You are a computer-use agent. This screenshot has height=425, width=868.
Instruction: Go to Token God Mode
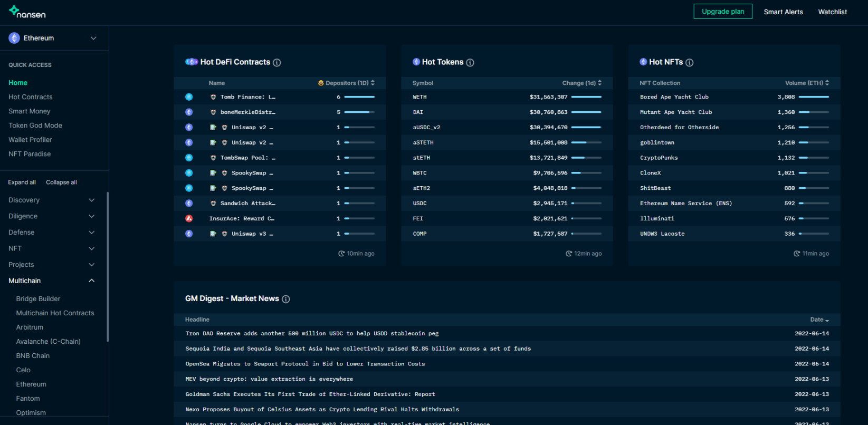click(x=35, y=125)
